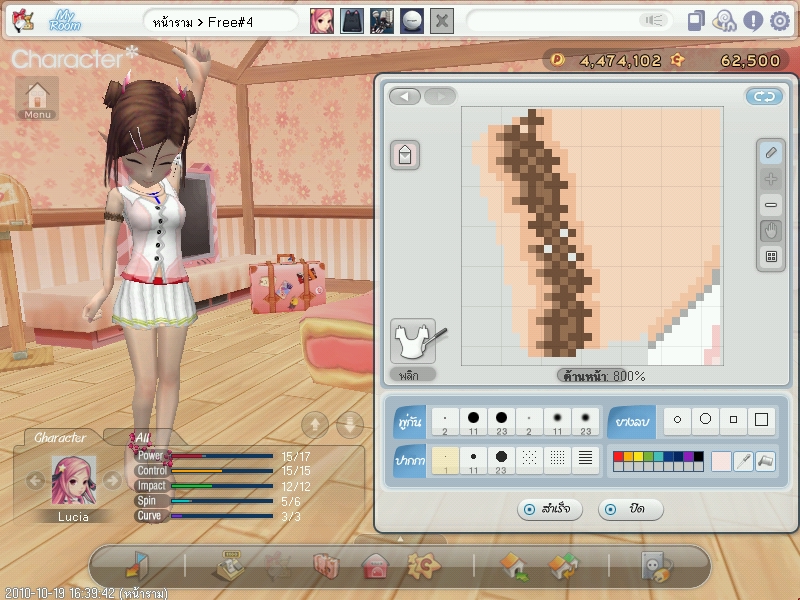Select the golf clubs slot in top bar
The width and height of the screenshot is (800, 600).
pos(382,21)
